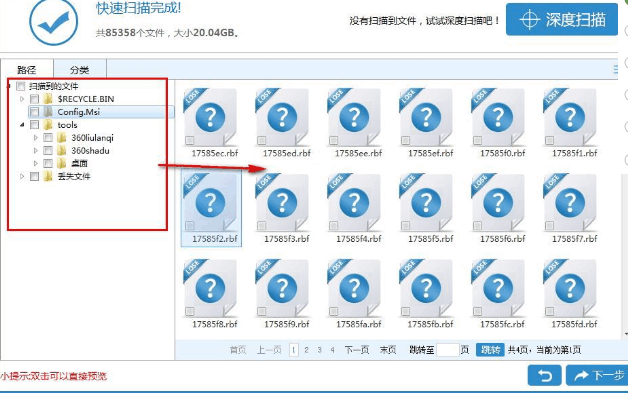628x393 pixels.
Task: Select file icon 17585fc.rbf
Action: click(498, 288)
